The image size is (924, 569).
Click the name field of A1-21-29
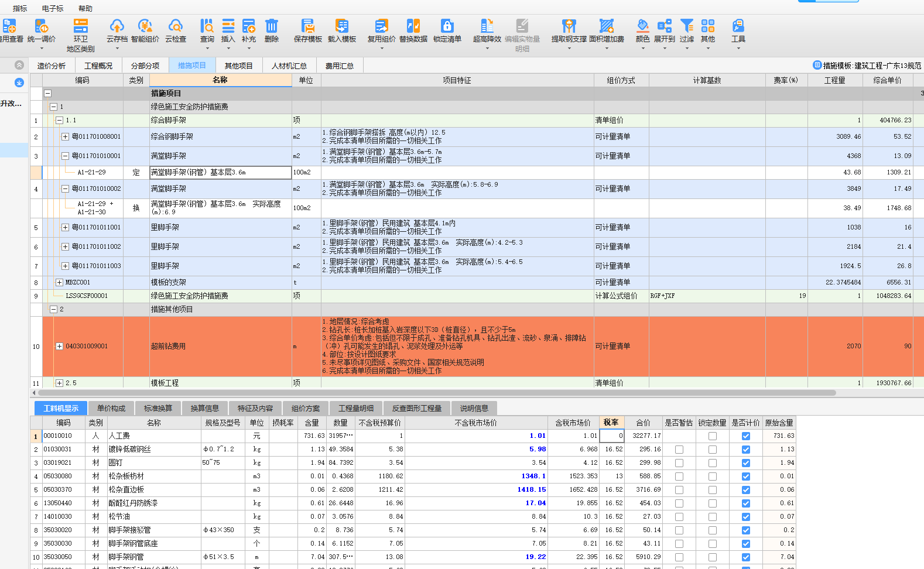pyautogui.click(x=221, y=173)
